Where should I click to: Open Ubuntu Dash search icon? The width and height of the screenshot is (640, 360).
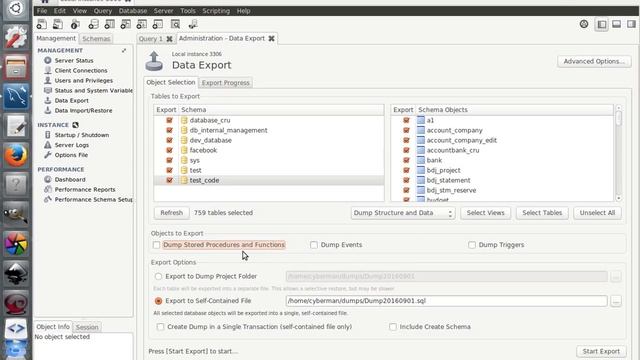pyautogui.click(x=16, y=9)
